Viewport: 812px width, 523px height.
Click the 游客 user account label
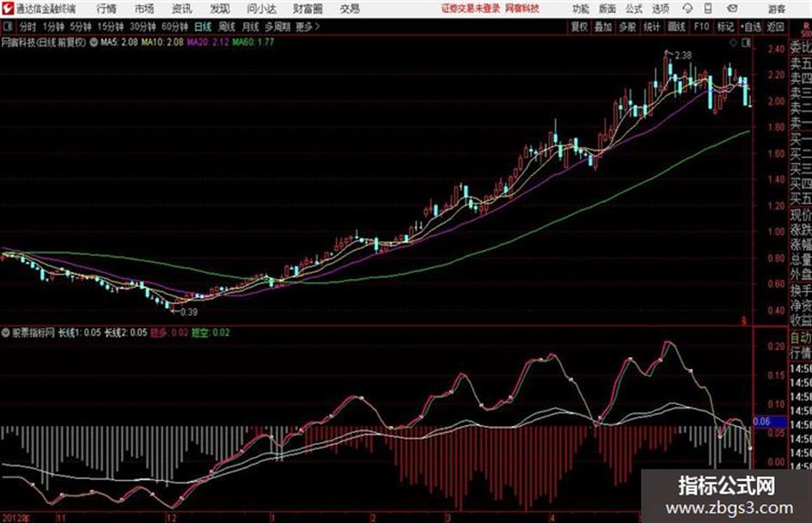[777, 9]
